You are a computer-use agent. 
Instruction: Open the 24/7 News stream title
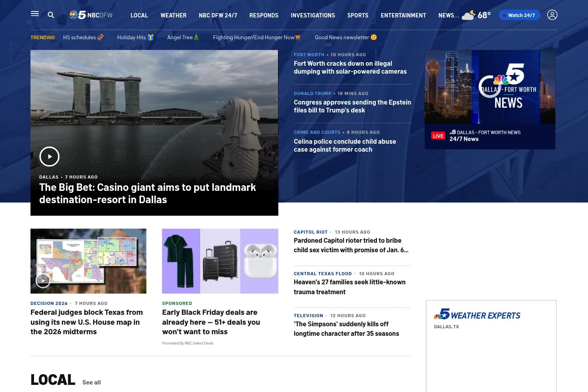[464, 139]
